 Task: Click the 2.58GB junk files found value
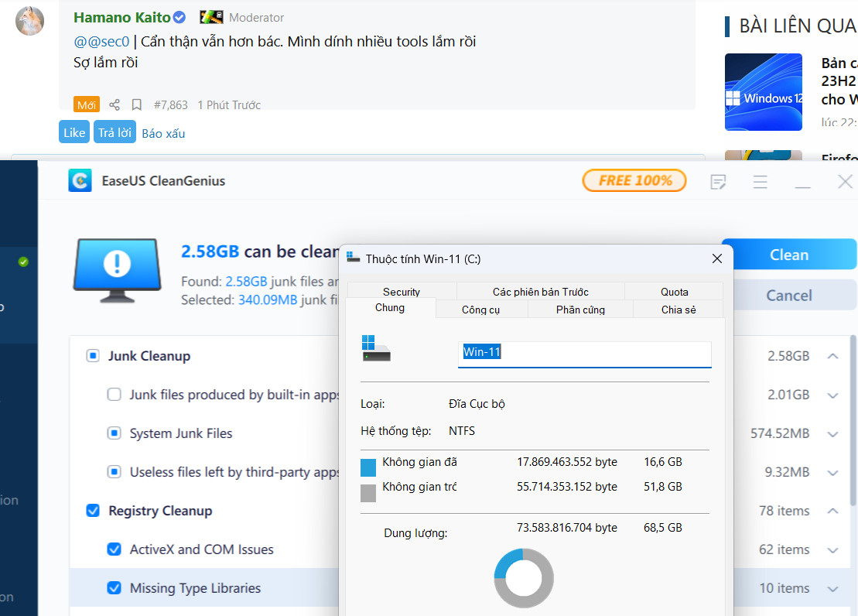click(246, 282)
